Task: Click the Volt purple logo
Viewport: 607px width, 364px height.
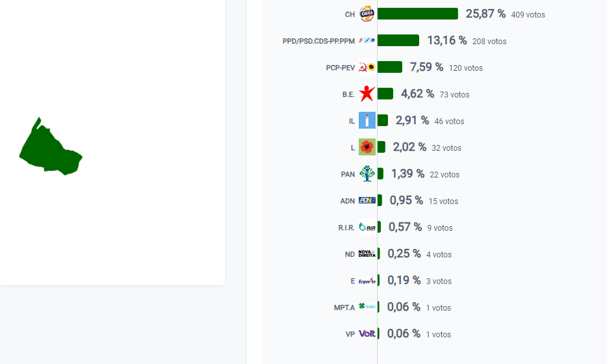Action: pyautogui.click(x=367, y=333)
